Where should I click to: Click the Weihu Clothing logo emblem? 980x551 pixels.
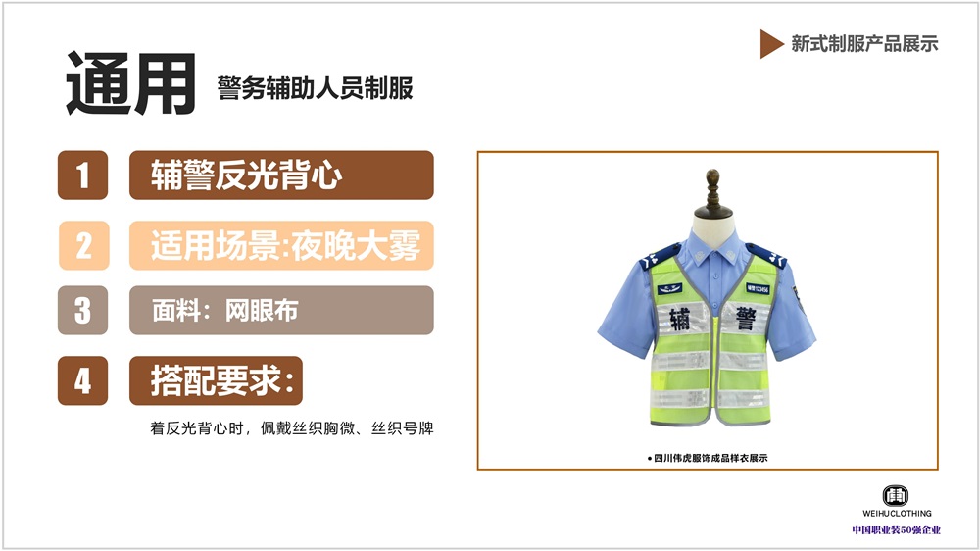click(x=895, y=496)
